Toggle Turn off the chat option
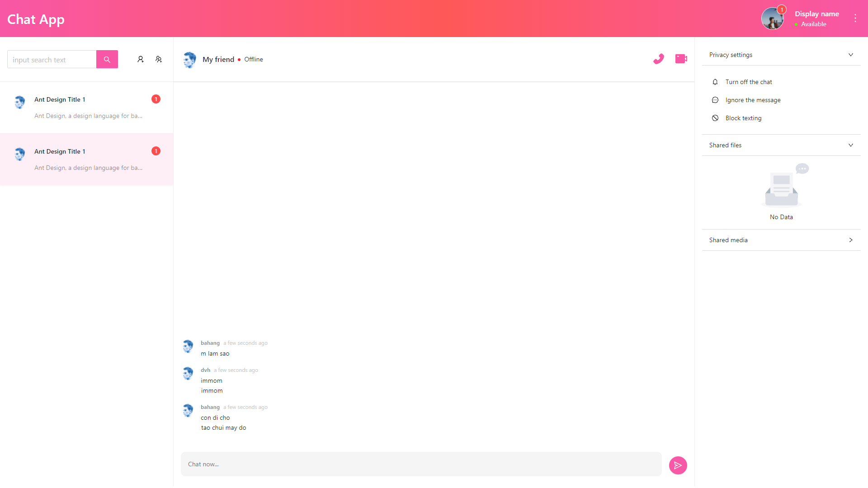Screen dimensions: 868x488 (x=749, y=82)
